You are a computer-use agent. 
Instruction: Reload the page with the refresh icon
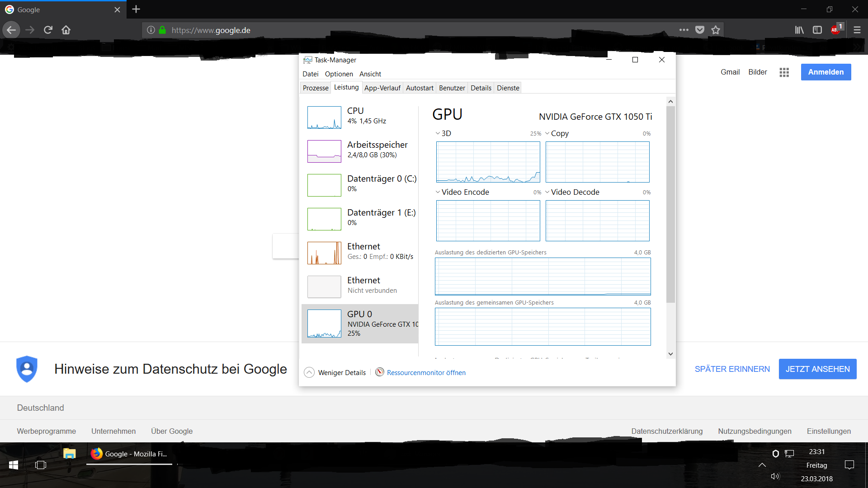(x=48, y=30)
